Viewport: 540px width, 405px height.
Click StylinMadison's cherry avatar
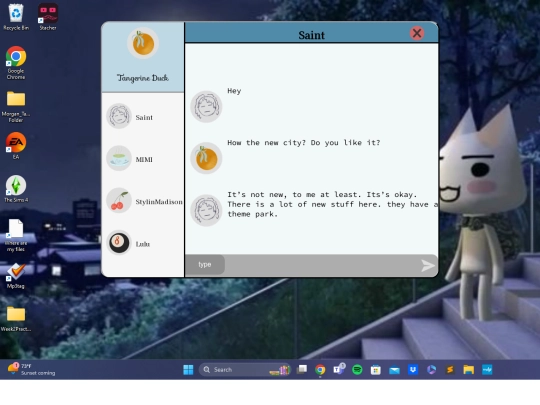click(119, 200)
